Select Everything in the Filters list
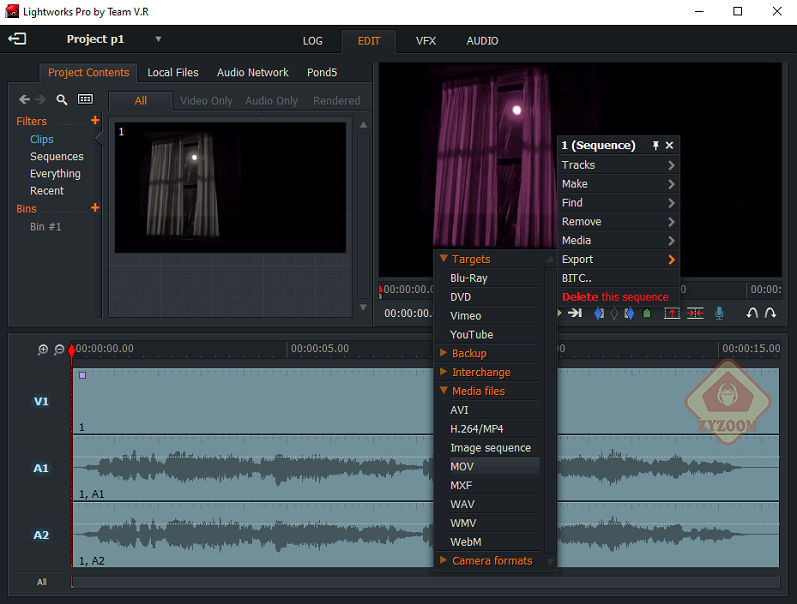Viewport: 797px width, 604px height. point(55,174)
